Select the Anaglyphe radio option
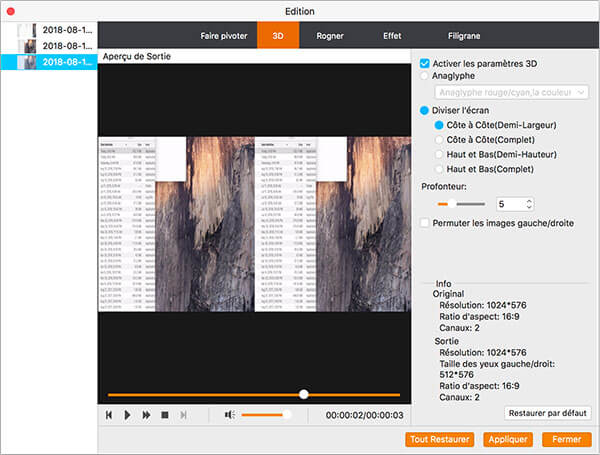The width and height of the screenshot is (600, 455). tap(425, 74)
